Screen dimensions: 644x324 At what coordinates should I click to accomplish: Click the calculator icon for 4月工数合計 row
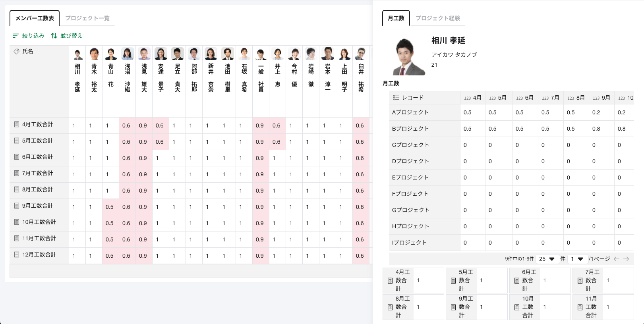tap(17, 124)
